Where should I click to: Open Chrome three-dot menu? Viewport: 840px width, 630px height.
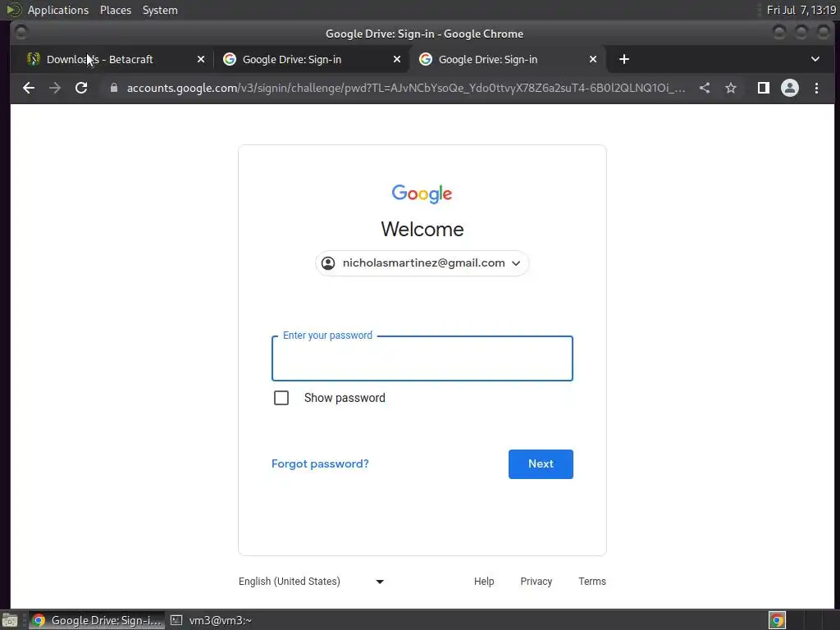(x=816, y=88)
